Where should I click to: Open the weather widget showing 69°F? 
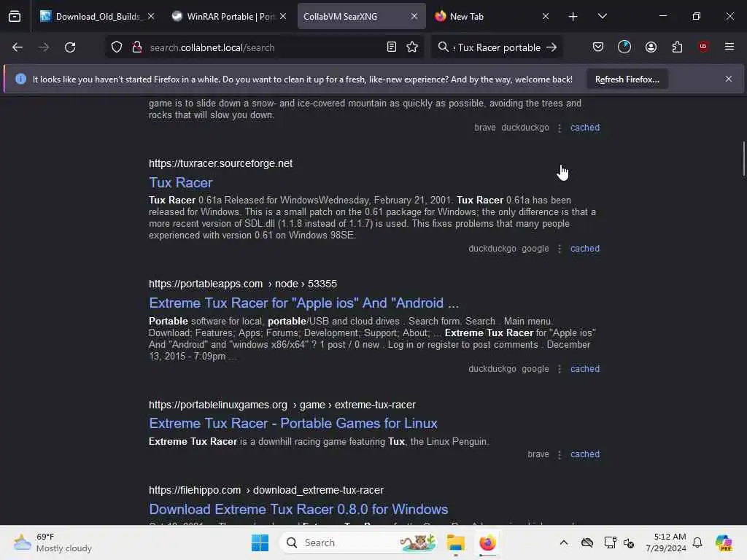pos(53,542)
